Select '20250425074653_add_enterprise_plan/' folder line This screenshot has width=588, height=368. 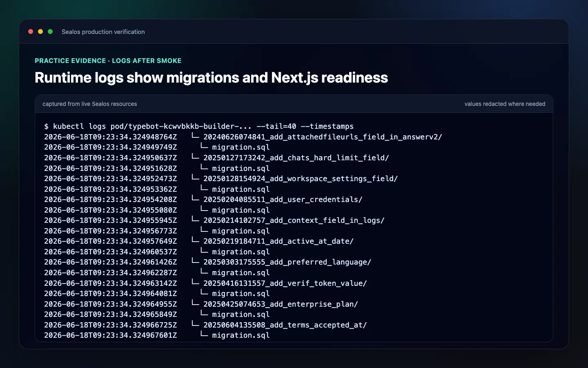pyautogui.click(x=281, y=304)
